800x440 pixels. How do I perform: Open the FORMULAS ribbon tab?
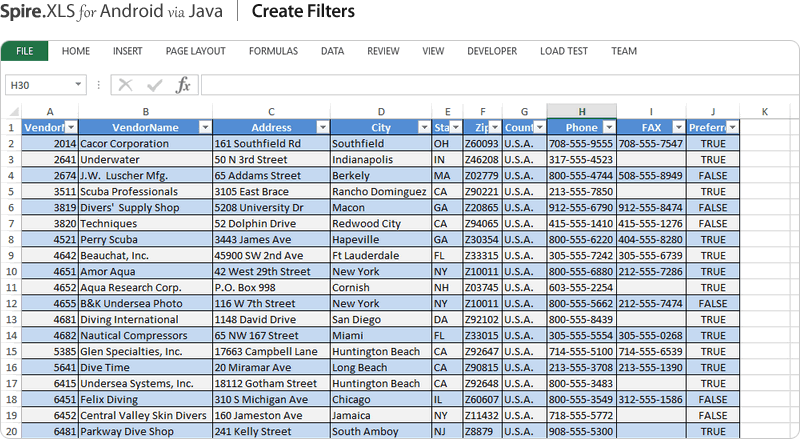pos(273,51)
